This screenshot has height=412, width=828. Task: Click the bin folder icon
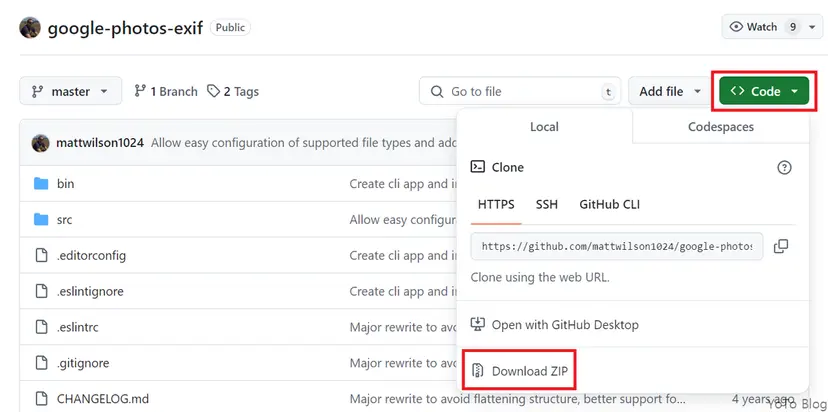[41, 184]
